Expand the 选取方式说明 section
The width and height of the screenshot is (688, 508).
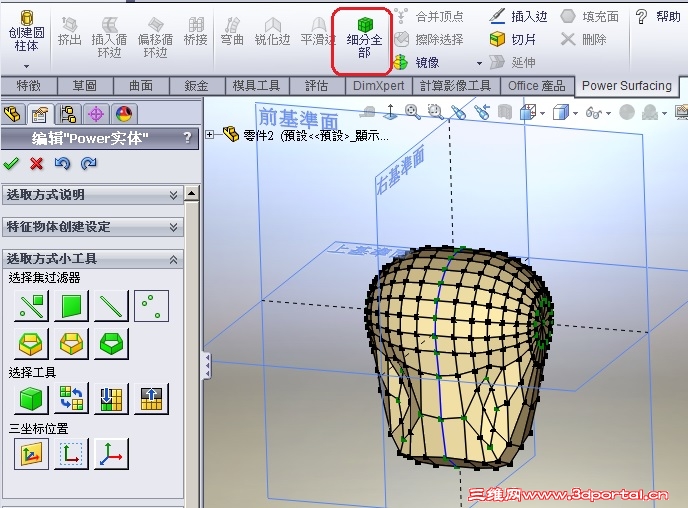[93, 195]
